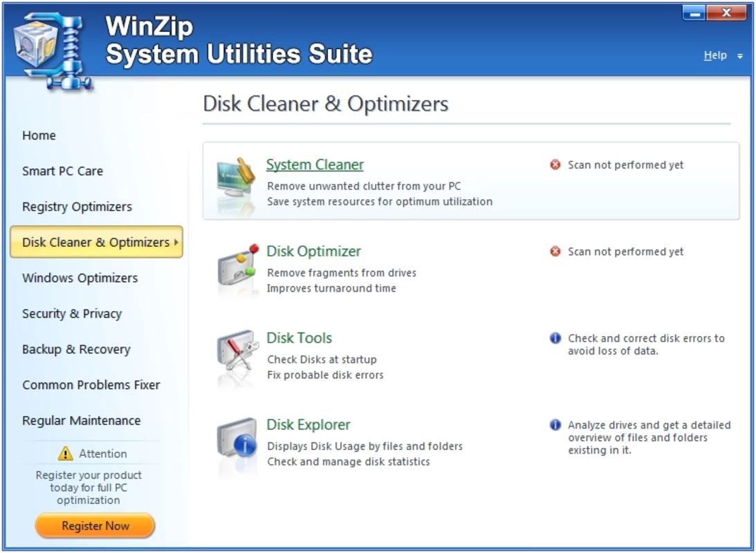Click the Disk Optimizer drive icon
This screenshot has width=756, height=553.
click(237, 265)
